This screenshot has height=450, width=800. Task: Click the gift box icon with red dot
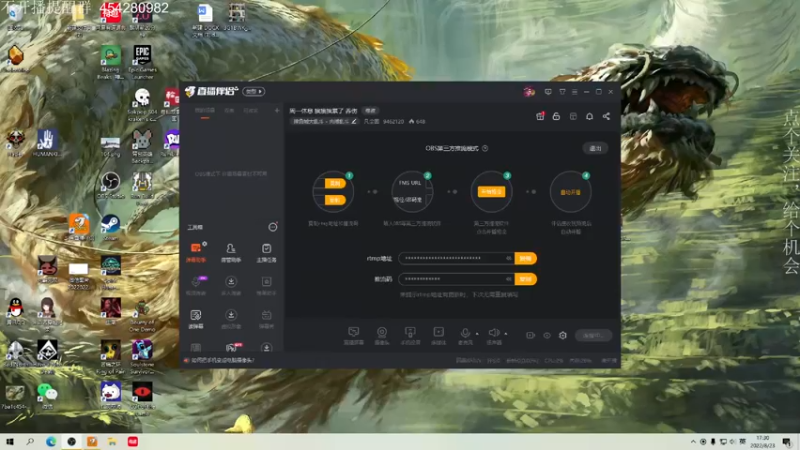(540, 116)
